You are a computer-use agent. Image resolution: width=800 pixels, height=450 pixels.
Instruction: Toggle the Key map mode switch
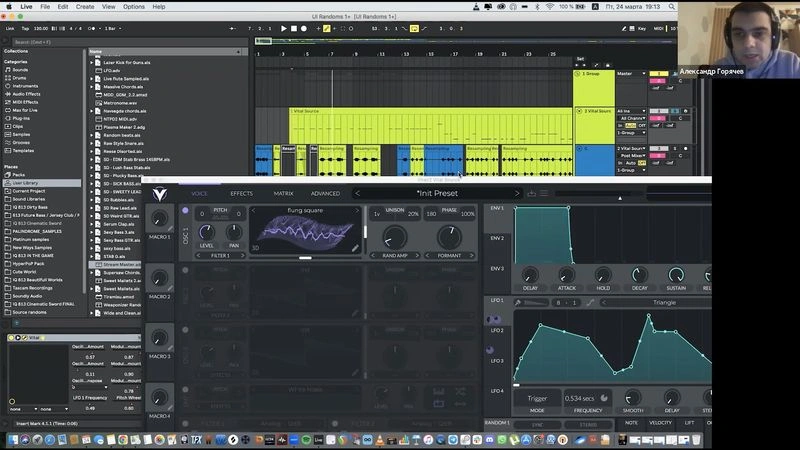point(642,29)
